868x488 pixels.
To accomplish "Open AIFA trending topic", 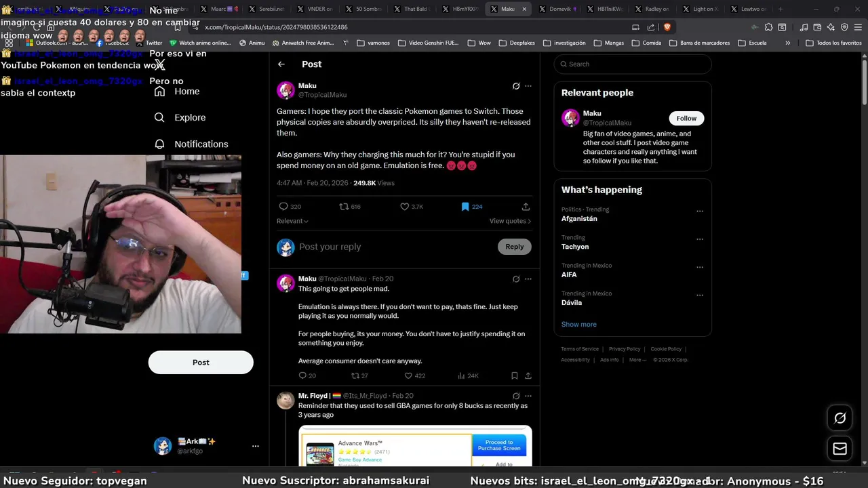I will [569, 274].
